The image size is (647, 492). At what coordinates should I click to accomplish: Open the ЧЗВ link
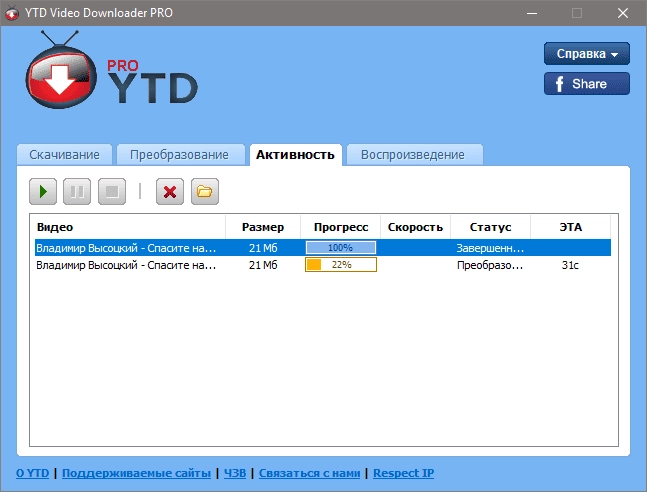pos(235,473)
